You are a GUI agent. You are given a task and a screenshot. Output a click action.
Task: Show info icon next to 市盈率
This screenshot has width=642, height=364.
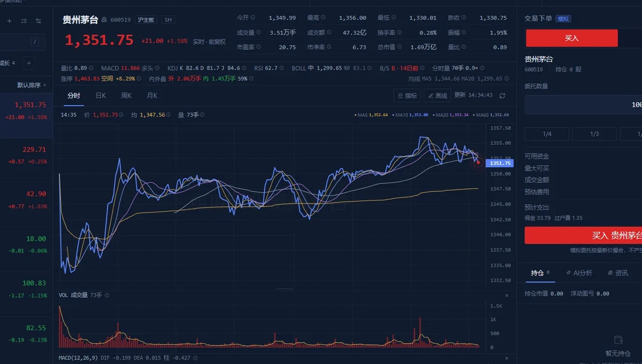coord(259,47)
